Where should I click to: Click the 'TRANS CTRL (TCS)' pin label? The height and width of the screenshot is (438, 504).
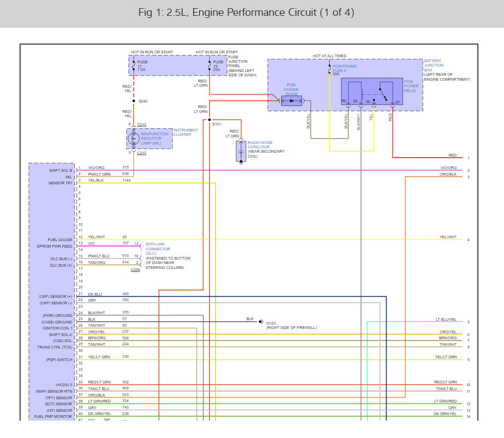click(x=55, y=347)
